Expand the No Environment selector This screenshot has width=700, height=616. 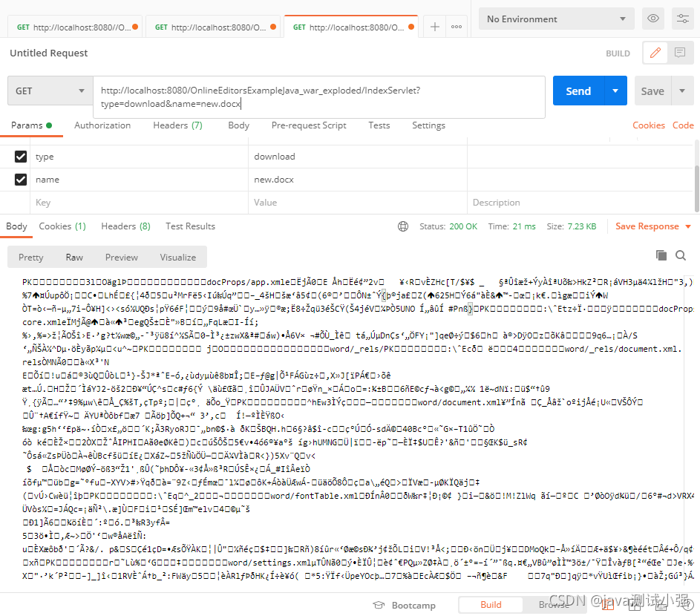[556, 19]
